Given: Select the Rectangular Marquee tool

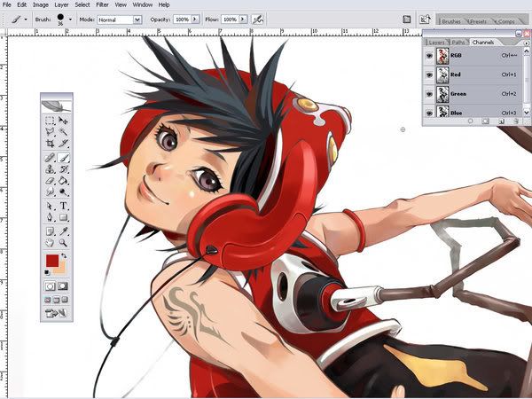Looking at the screenshot, I should [50, 121].
